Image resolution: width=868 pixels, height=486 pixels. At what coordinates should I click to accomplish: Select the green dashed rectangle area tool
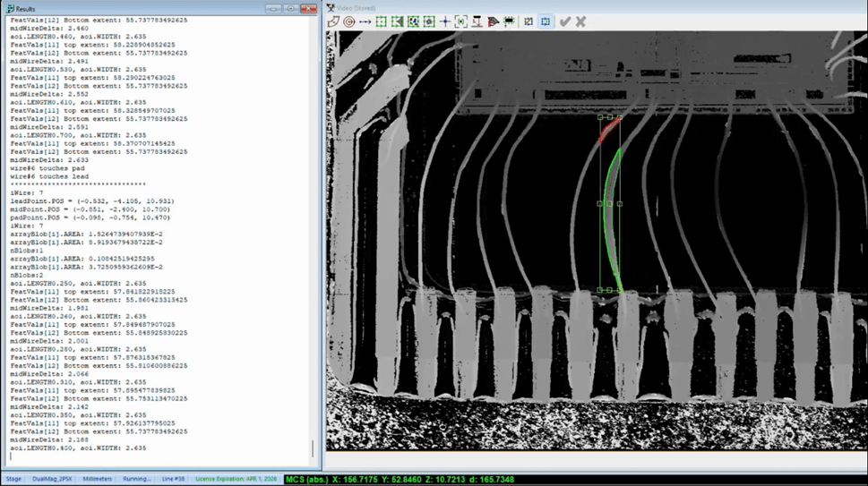tap(381, 21)
